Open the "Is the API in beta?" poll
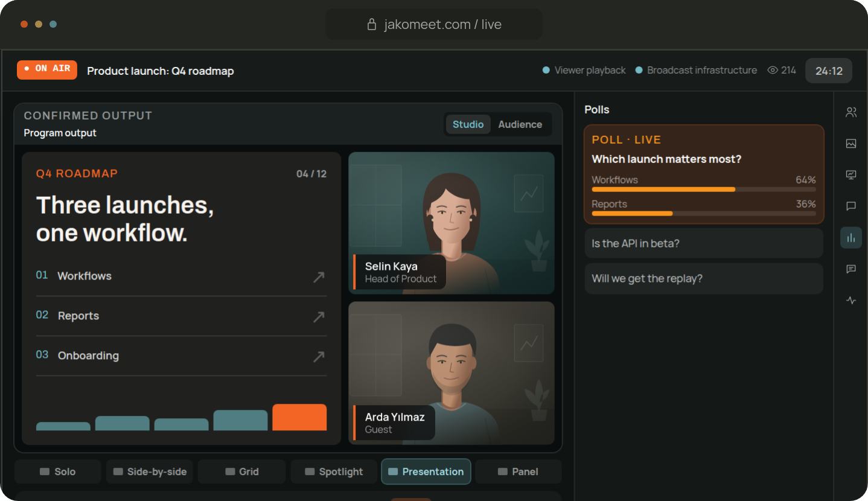 (704, 243)
